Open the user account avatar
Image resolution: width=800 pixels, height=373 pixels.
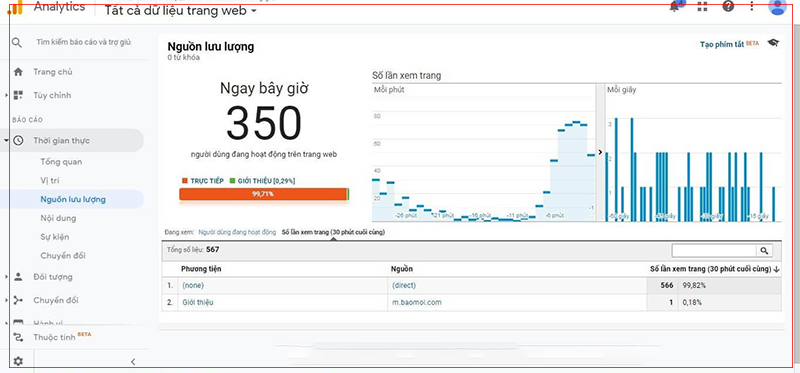777,7
